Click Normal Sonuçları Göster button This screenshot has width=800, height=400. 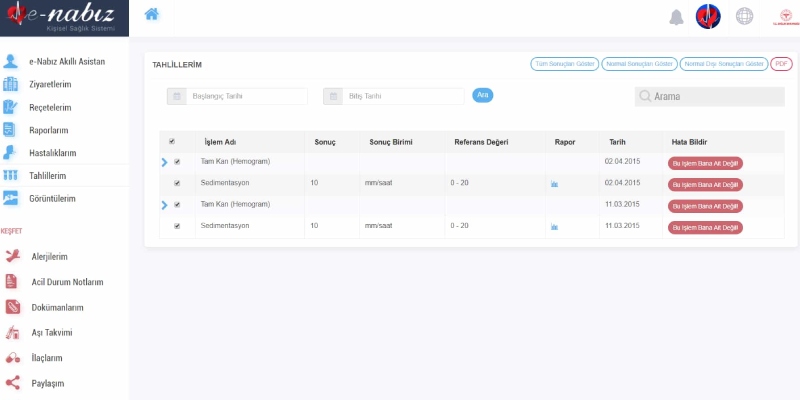pos(640,64)
